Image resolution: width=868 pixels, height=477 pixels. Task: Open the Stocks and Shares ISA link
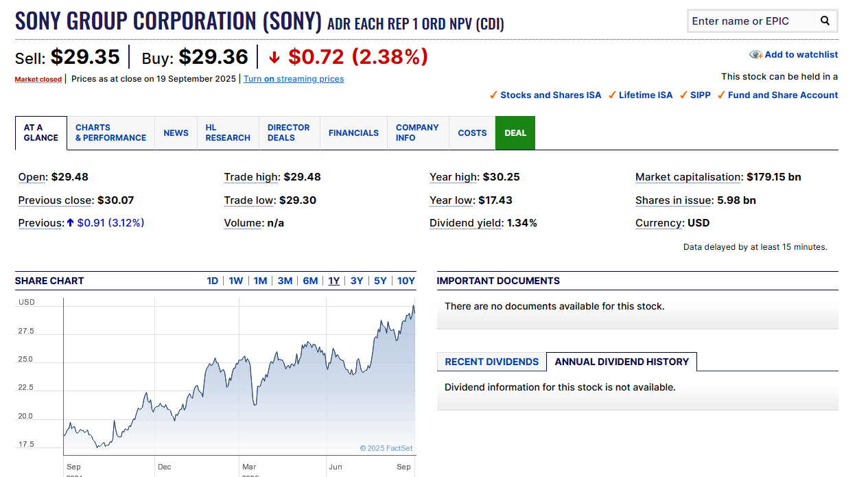[x=550, y=95]
